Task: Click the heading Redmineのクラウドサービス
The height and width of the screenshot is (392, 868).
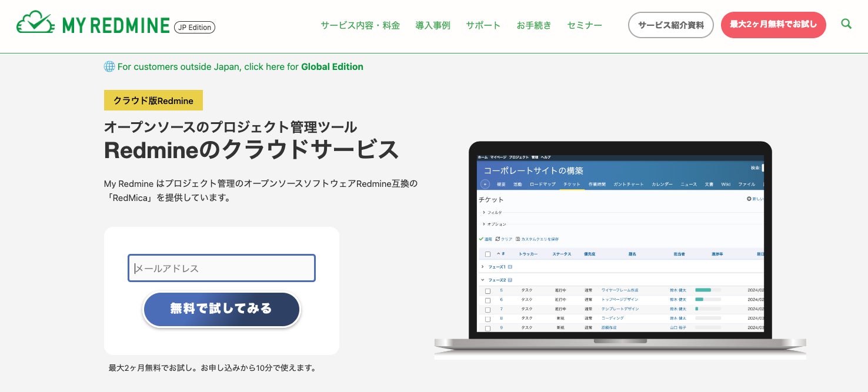Action: [x=252, y=150]
